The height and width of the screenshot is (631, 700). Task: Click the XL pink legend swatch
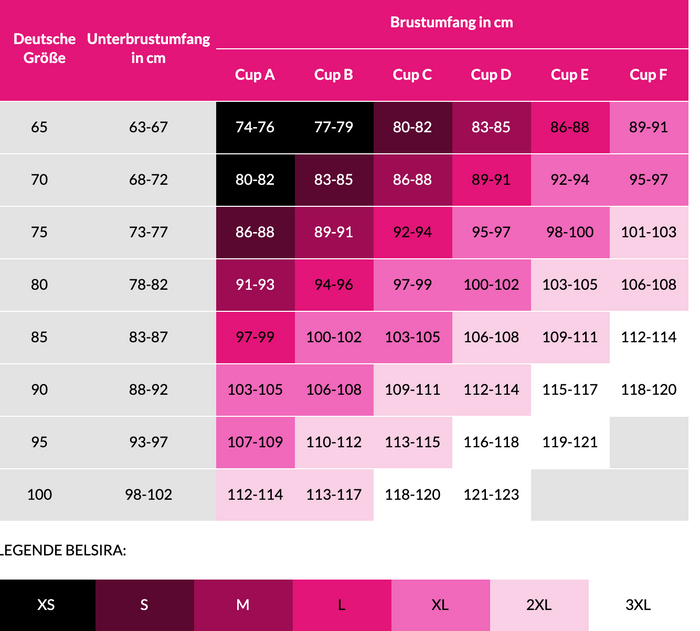tap(441, 605)
